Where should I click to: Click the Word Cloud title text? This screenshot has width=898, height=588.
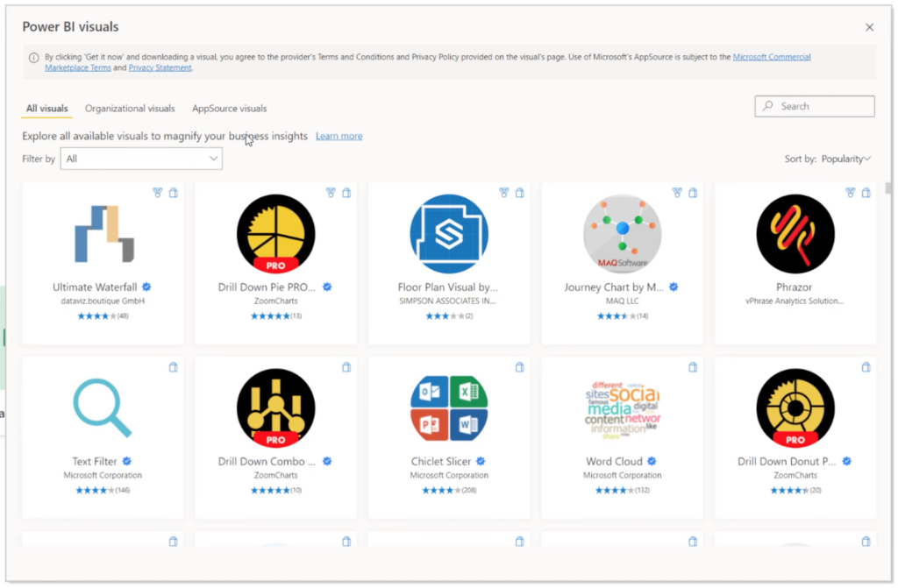[614, 462]
